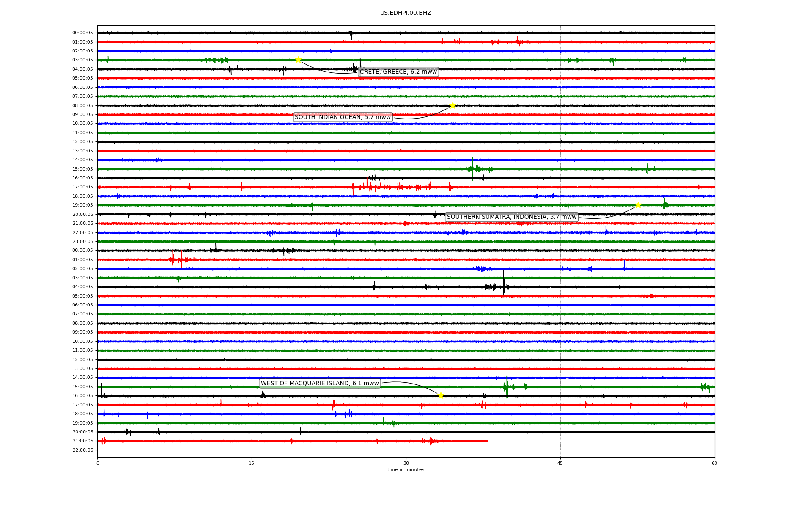
Task: Click the 0 tick label on the time axis
Action: point(98,463)
